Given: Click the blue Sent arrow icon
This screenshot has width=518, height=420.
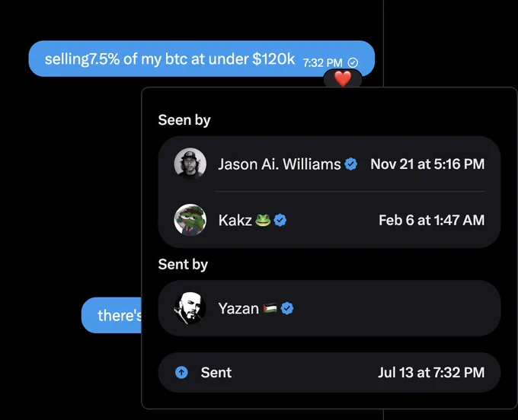Looking at the screenshot, I should point(181,373).
